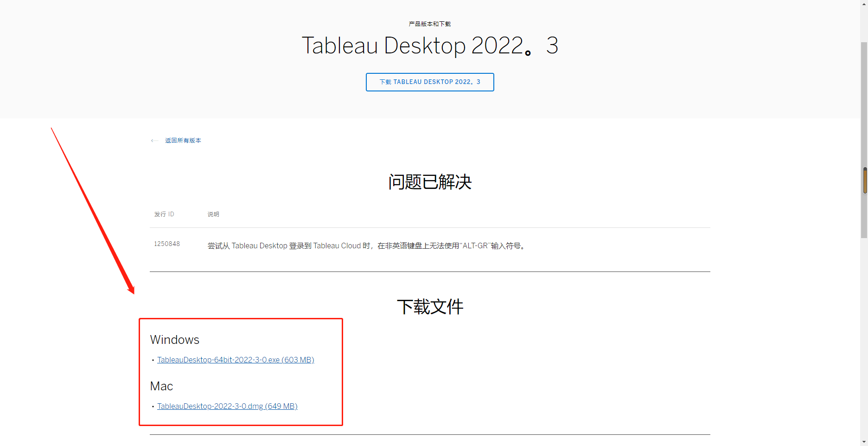Click the 发行 ID column header
This screenshot has width=868, height=446.
tap(164, 214)
